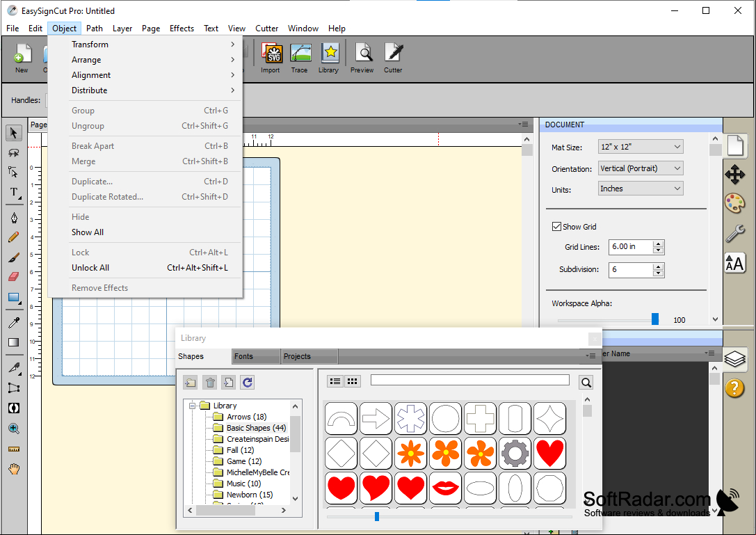Click the Cutter toolbar icon
Image resolution: width=756 pixels, height=535 pixels.
point(394,58)
